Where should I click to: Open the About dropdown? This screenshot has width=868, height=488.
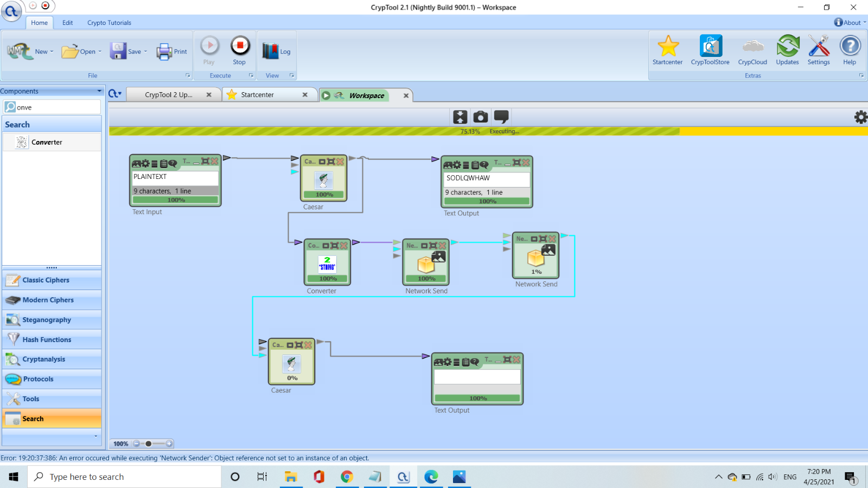pos(850,22)
